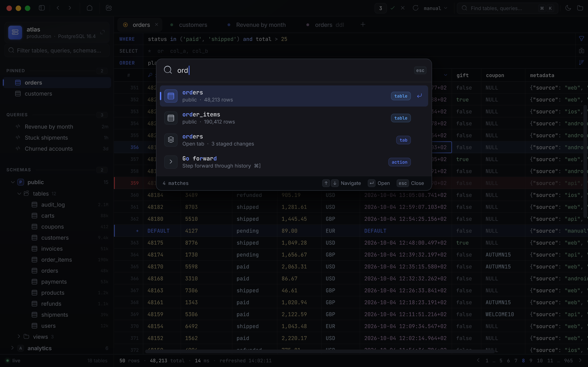The width and height of the screenshot is (588, 367).
Task: Click the filter funnel icon in WHERE row
Action: click(581, 39)
